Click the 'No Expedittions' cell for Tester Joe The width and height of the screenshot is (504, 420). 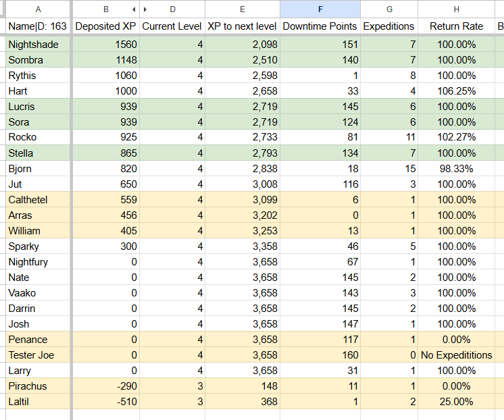click(x=457, y=355)
